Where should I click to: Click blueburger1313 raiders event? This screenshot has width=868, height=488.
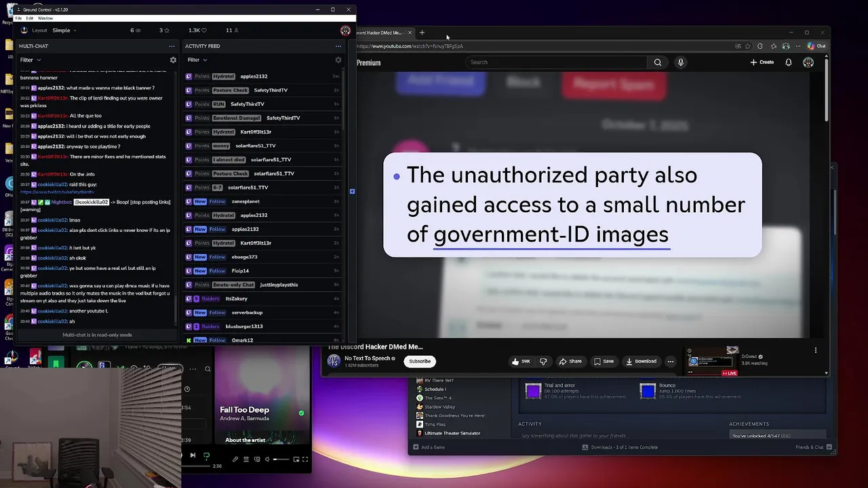click(x=262, y=326)
